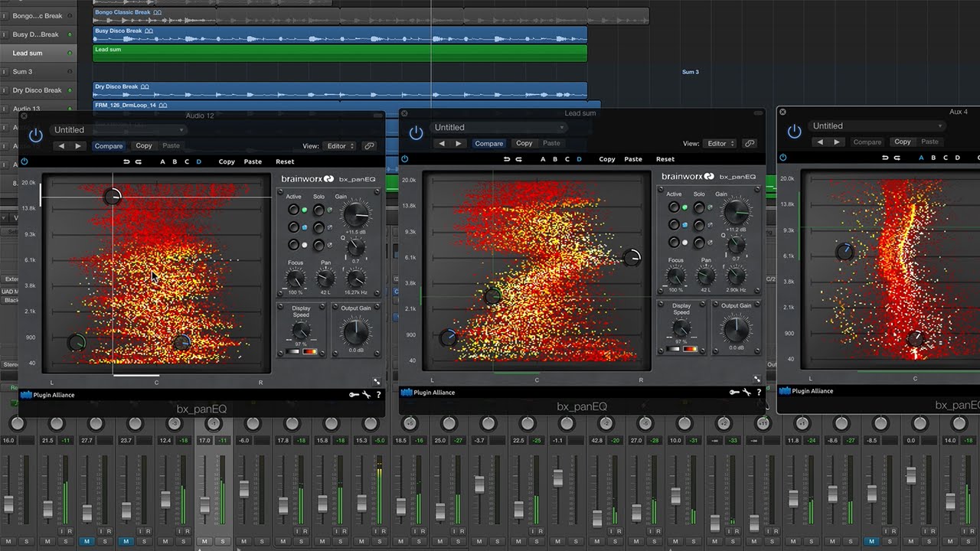Click the redo arrow in the Audio 12 bx_panEQ toolbar
980x551 pixels.
coord(139,161)
